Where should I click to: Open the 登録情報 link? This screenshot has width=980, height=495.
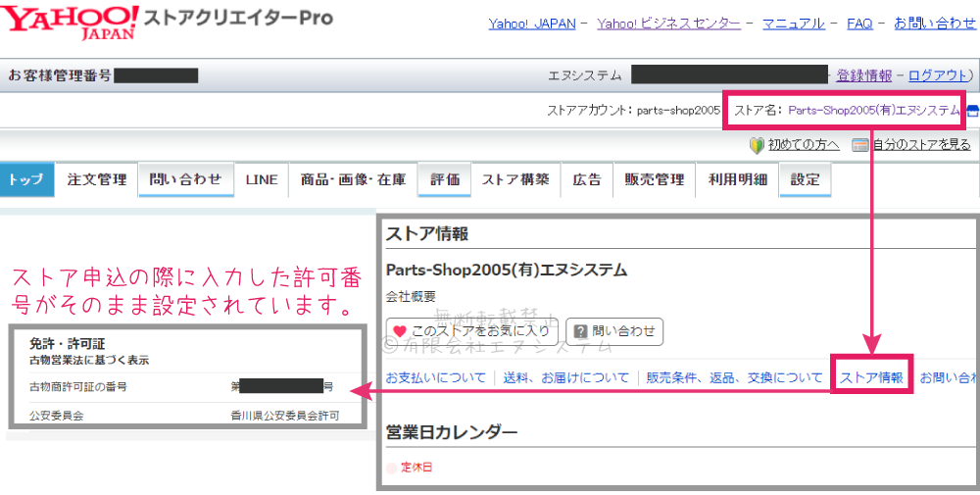(864, 75)
